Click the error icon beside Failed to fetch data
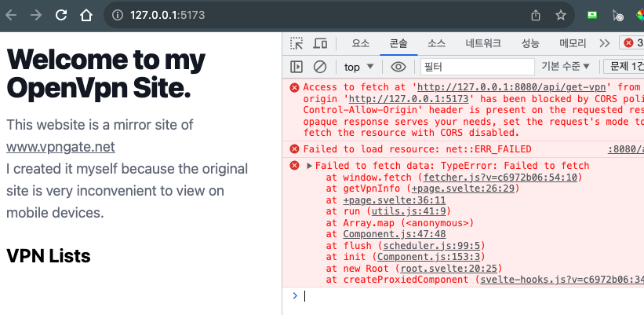The image size is (644, 315). coord(294,165)
